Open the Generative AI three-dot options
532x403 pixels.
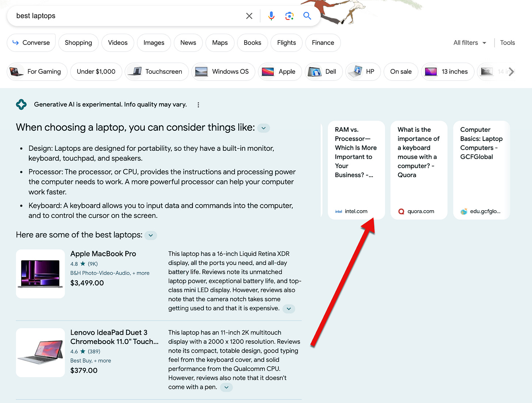point(198,105)
